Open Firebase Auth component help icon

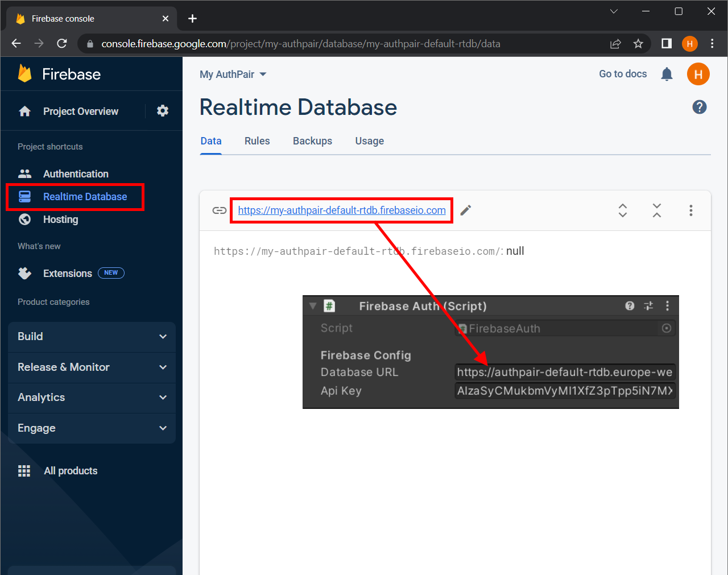point(630,306)
